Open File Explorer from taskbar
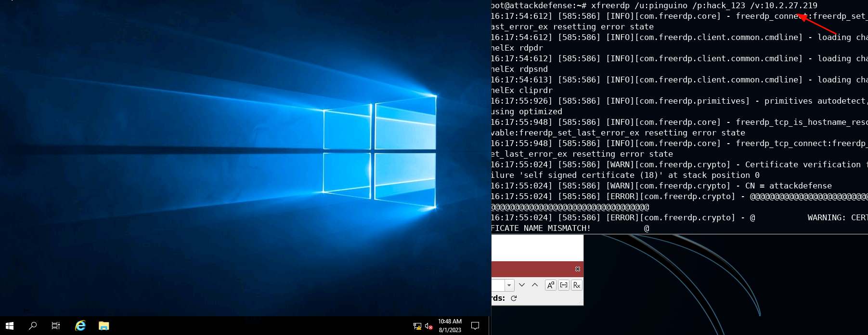The height and width of the screenshot is (335, 868). pyautogui.click(x=104, y=326)
